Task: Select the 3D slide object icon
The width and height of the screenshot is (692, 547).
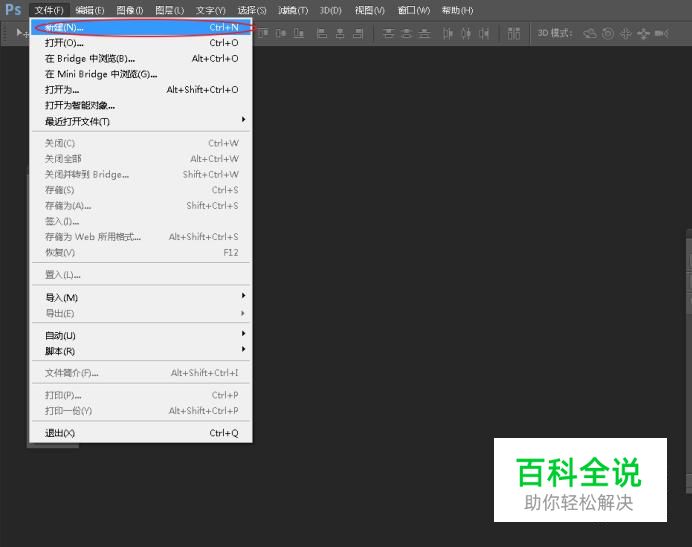Action: (643, 33)
